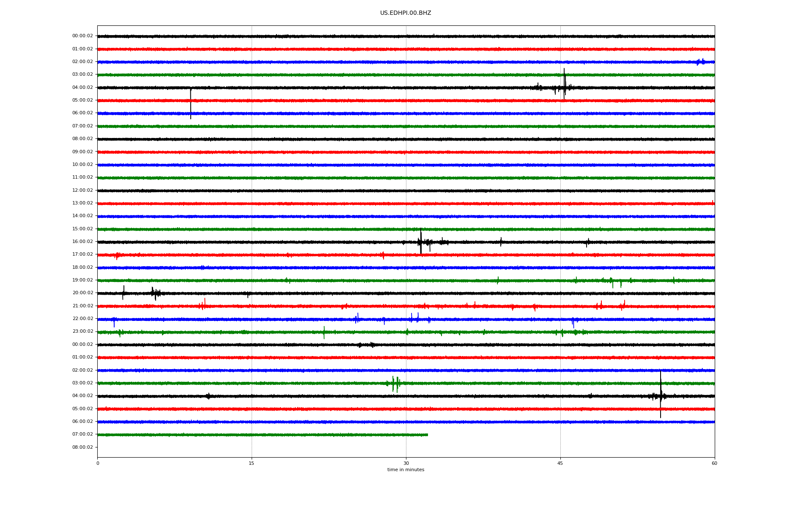Screen dimensions: 812x508
Task: Click the 19:00:02 trace time label
Action: [82, 280]
